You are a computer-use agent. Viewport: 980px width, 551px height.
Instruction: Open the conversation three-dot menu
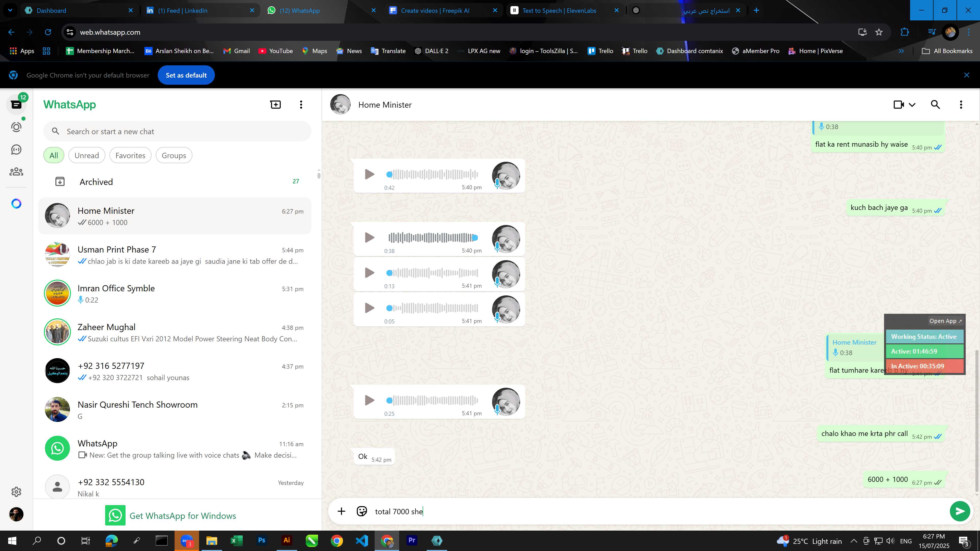(x=961, y=105)
